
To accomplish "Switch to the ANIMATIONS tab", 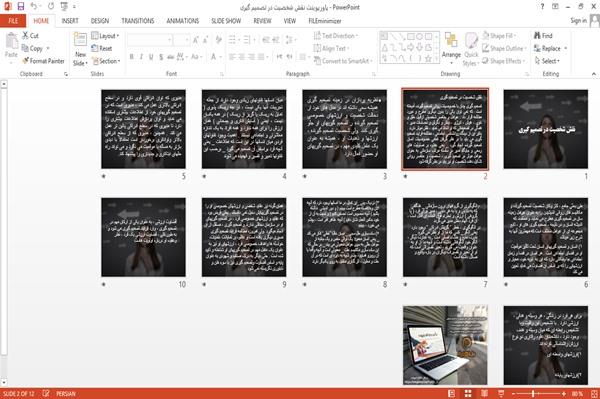I will pos(183,21).
